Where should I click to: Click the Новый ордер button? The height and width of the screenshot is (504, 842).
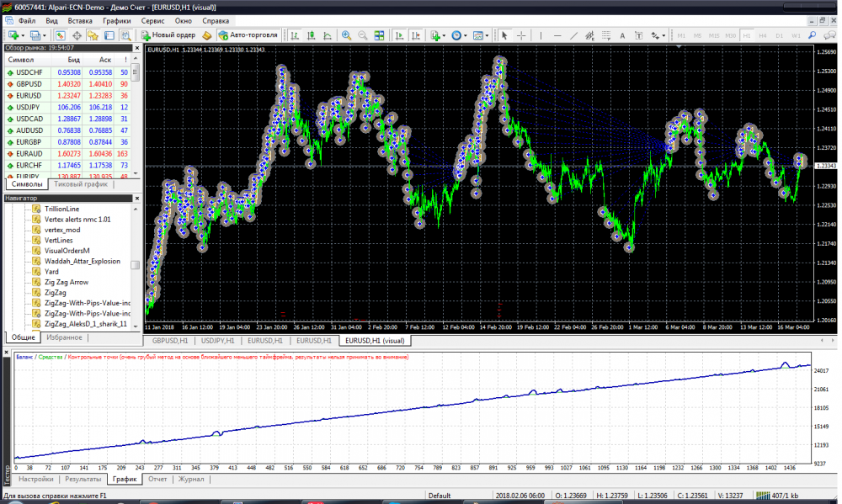[x=168, y=34]
